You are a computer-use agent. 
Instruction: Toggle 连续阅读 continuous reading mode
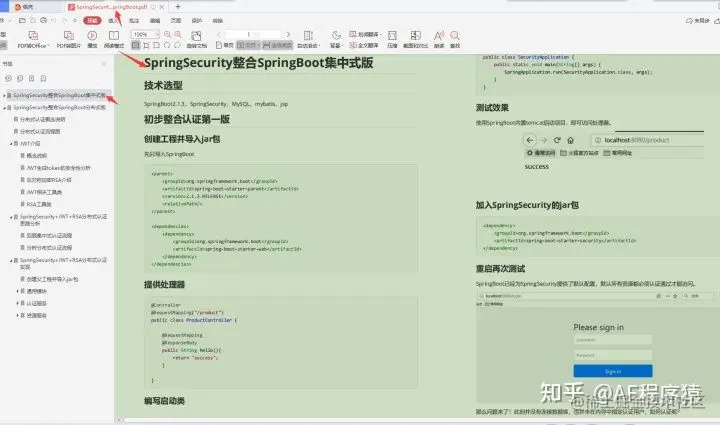coord(277,45)
